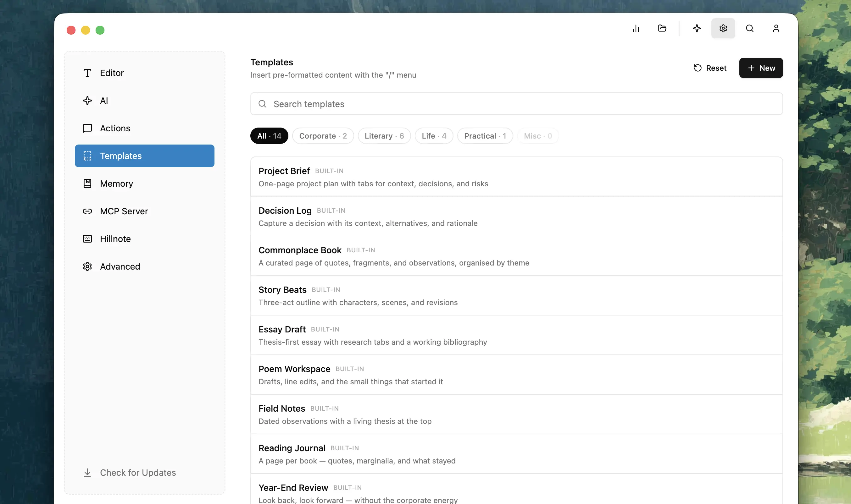Image resolution: width=851 pixels, height=504 pixels.
Task: Select the Hillnote sidebar section
Action: (144, 239)
